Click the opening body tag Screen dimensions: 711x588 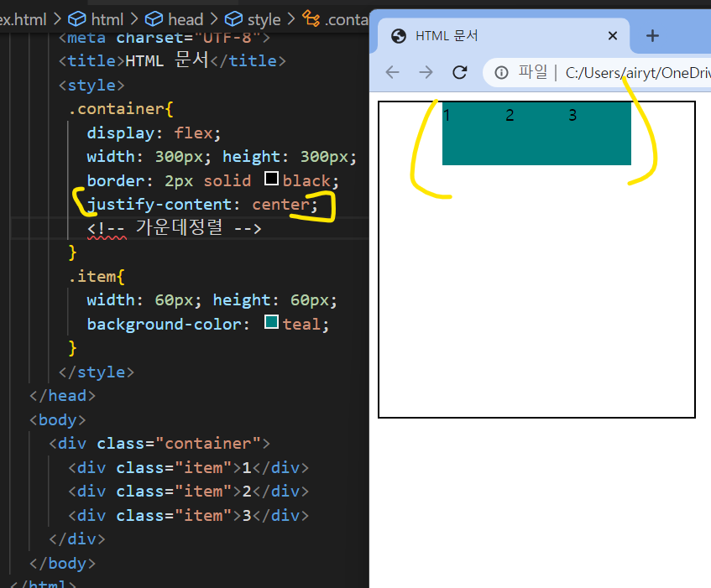point(58,420)
